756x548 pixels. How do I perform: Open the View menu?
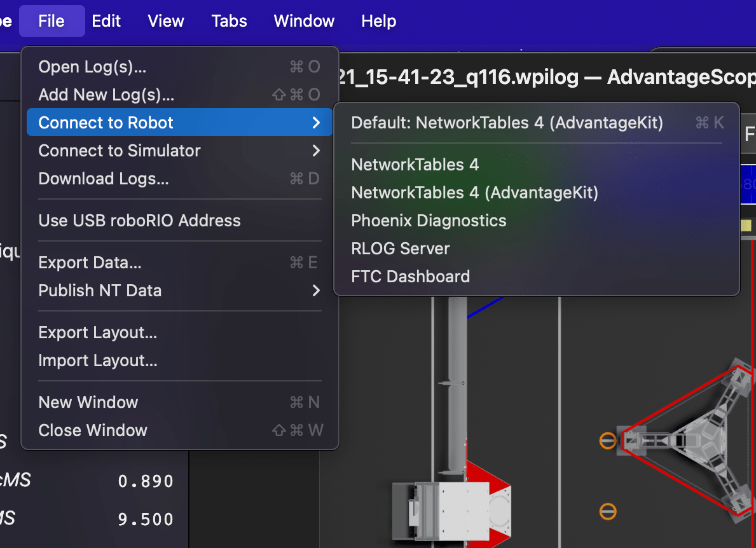(x=166, y=21)
